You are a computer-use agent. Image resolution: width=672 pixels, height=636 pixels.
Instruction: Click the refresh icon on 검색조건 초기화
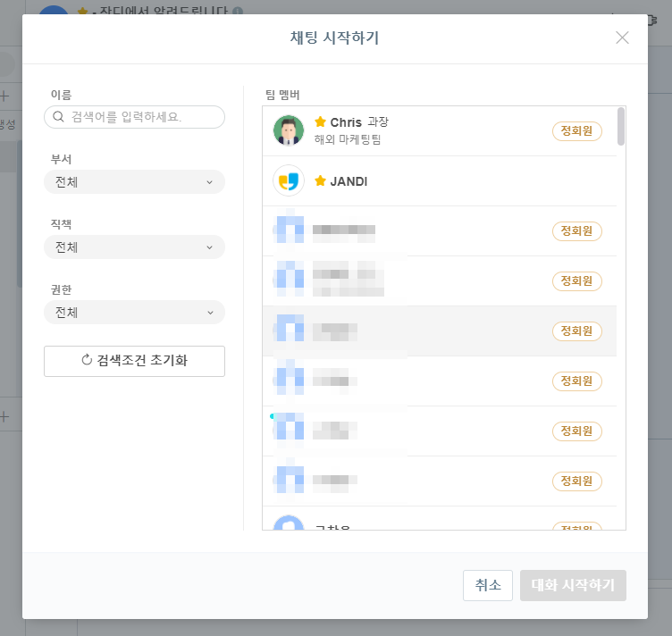87,361
